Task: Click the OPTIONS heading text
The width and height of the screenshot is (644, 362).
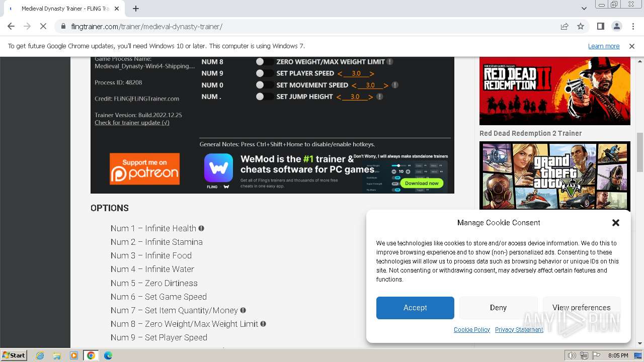Action: [110, 208]
